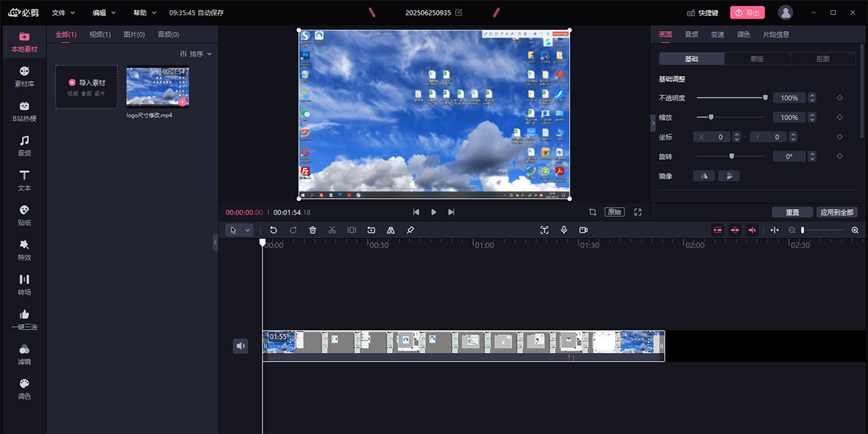This screenshot has height=434, width=868.
Task: Expand the cursor selection tool dropdown
Action: click(248, 230)
